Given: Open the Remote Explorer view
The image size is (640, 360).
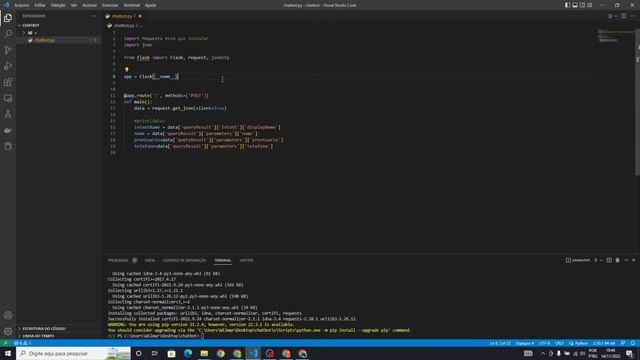Looking at the screenshot, I should pos(8,98).
